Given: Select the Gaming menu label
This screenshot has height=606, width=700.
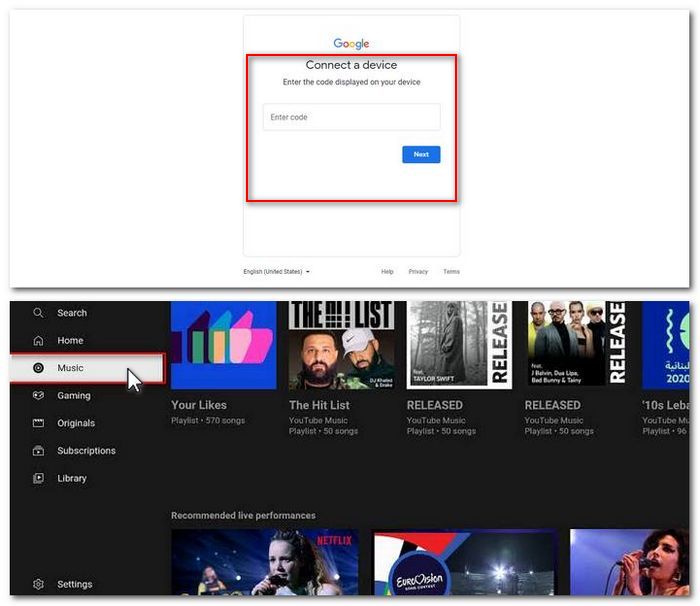Looking at the screenshot, I should 74,396.
